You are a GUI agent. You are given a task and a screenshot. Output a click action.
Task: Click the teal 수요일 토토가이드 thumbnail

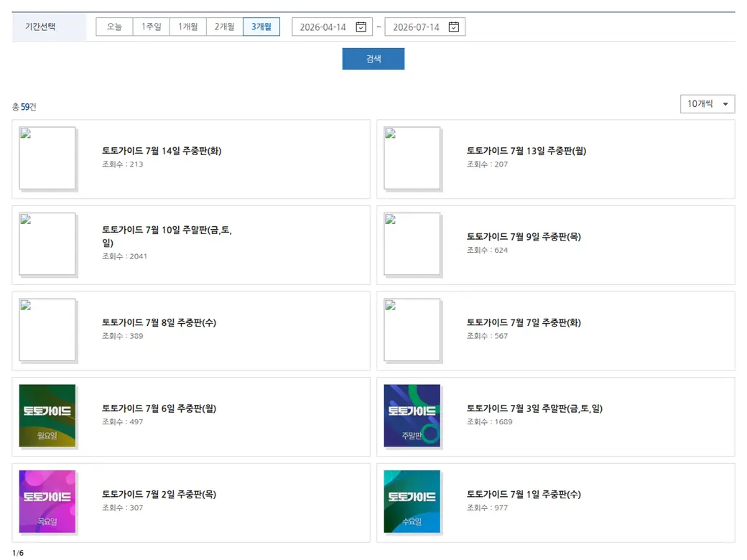412,501
